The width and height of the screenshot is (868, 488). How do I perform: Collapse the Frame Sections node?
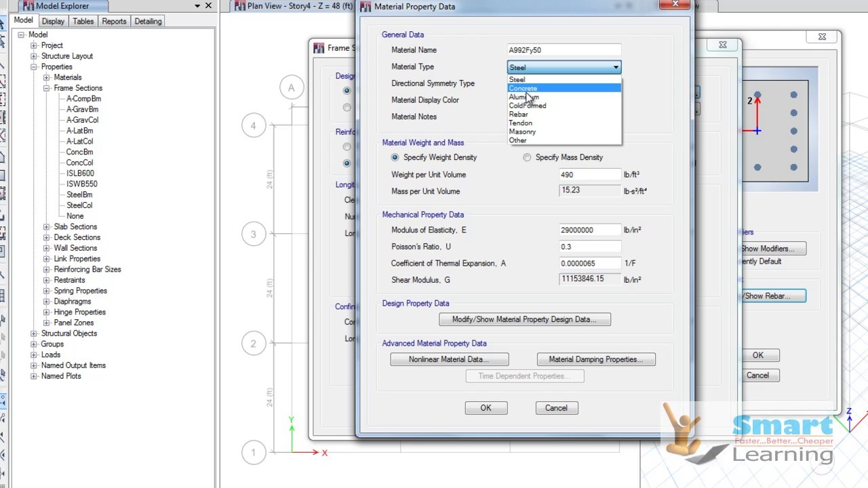(x=47, y=88)
